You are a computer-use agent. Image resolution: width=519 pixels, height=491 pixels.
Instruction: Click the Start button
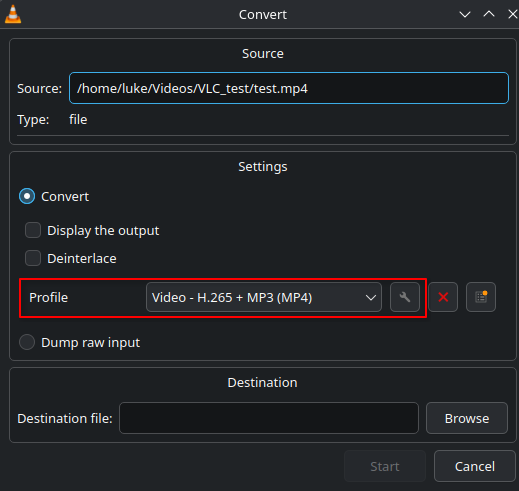click(385, 466)
